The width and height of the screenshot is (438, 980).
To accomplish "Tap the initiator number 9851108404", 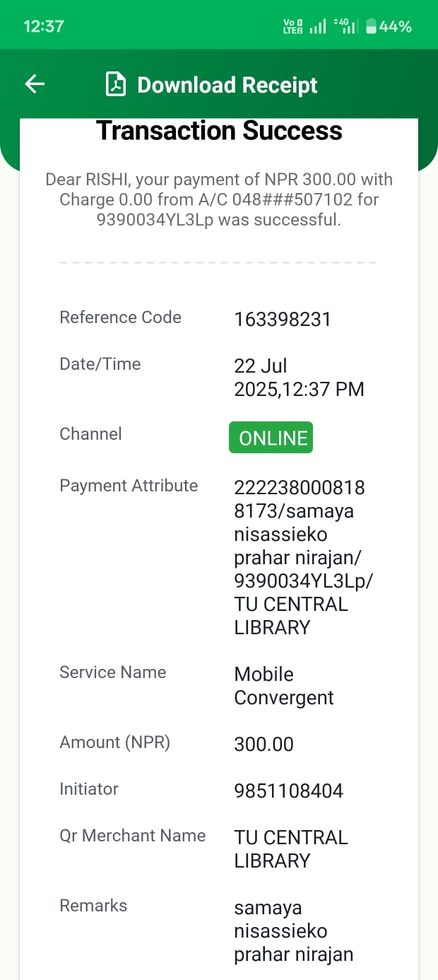I will 288,791.
